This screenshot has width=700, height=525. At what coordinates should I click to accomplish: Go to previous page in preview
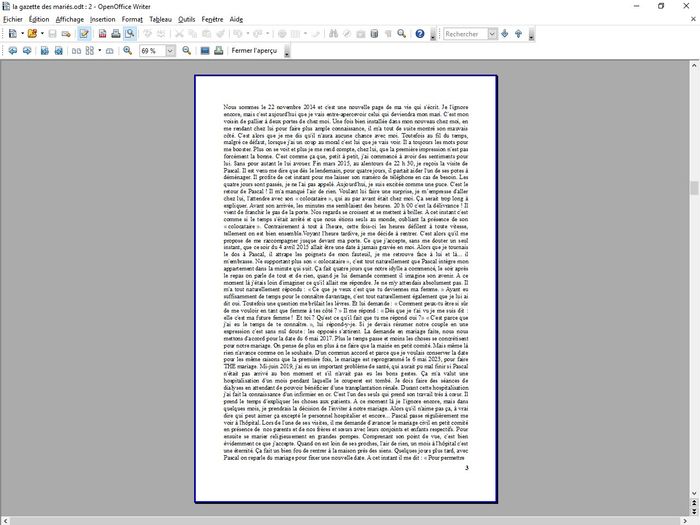coord(12,51)
